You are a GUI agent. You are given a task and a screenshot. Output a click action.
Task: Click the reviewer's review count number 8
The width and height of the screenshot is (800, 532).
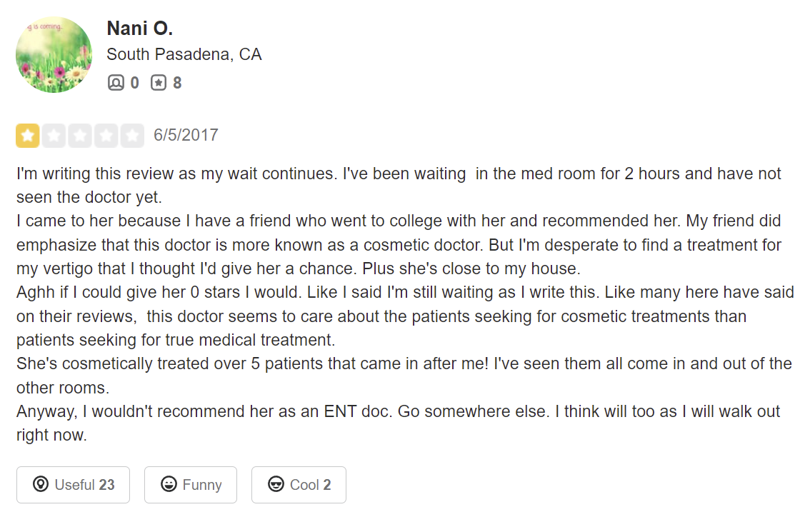[177, 83]
